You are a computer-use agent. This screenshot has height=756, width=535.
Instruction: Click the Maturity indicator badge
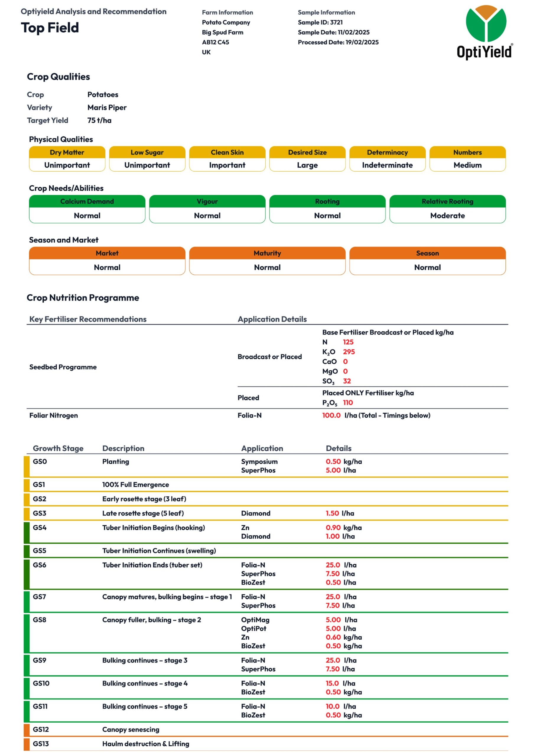pos(268,261)
